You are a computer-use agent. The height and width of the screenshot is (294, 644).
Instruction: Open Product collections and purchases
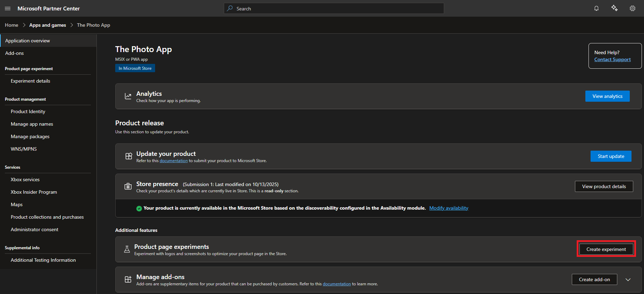point(47,217)
